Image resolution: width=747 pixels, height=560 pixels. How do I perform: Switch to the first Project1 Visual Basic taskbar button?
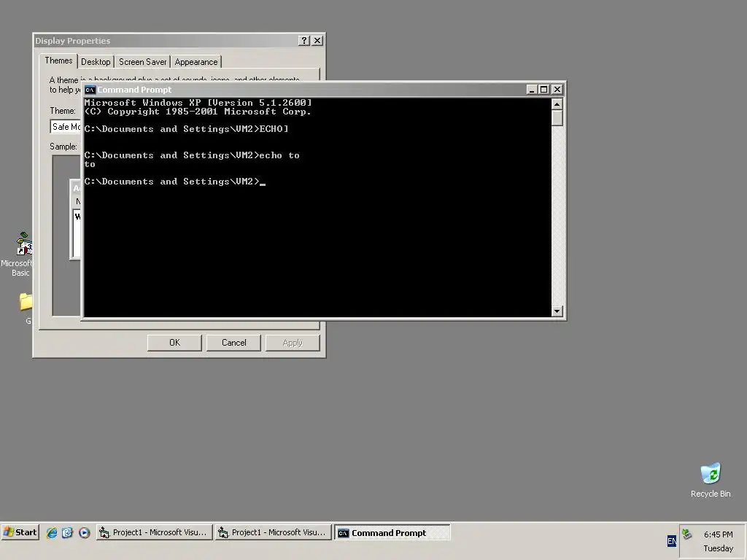pyautogui.click(x=154, y=532)
